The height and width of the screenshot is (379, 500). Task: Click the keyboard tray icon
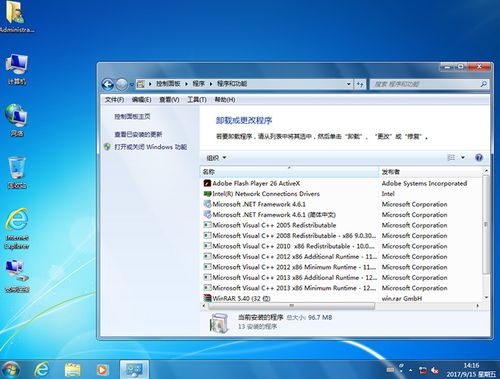pyautogui.click(x=391, y=370)
